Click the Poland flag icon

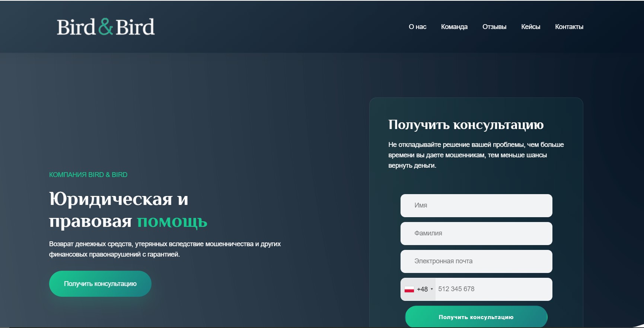pyautogui.click(x=409, y=289)
